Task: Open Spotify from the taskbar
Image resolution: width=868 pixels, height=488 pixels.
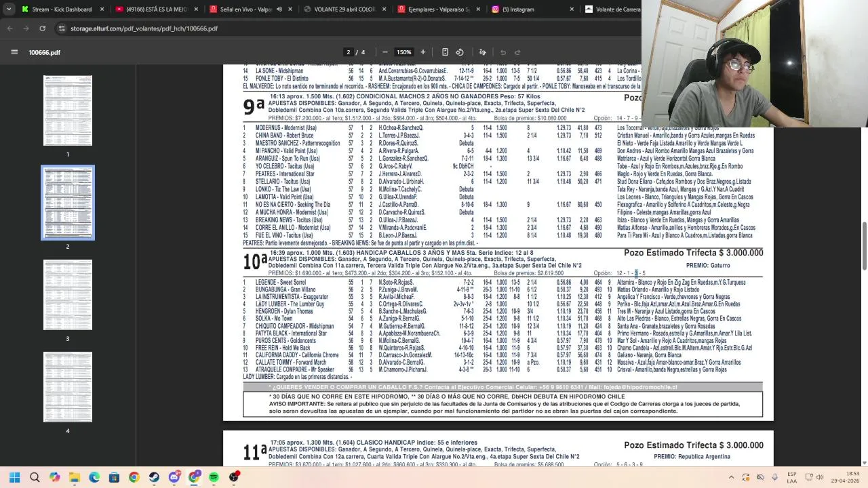Action: pyautogui.click(x=214, y=477)
